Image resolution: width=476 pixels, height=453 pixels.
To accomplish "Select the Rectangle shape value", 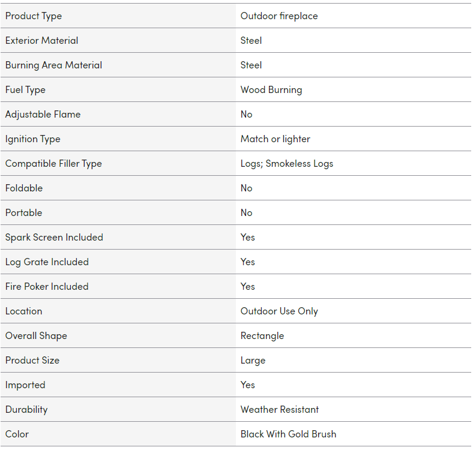I will pyautogui.click(x=262, y=336).
